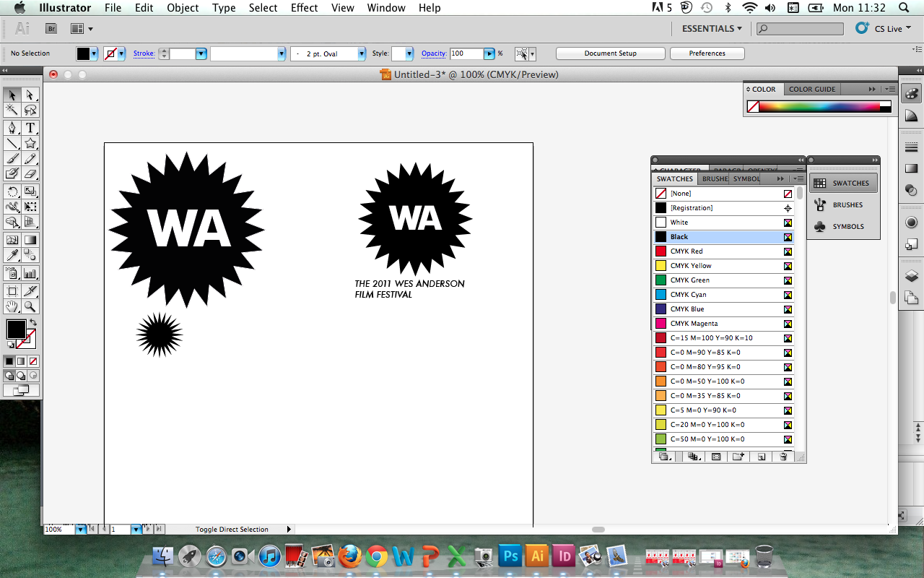
Task: Select the Pencil tool
Action: click(30, 158)
